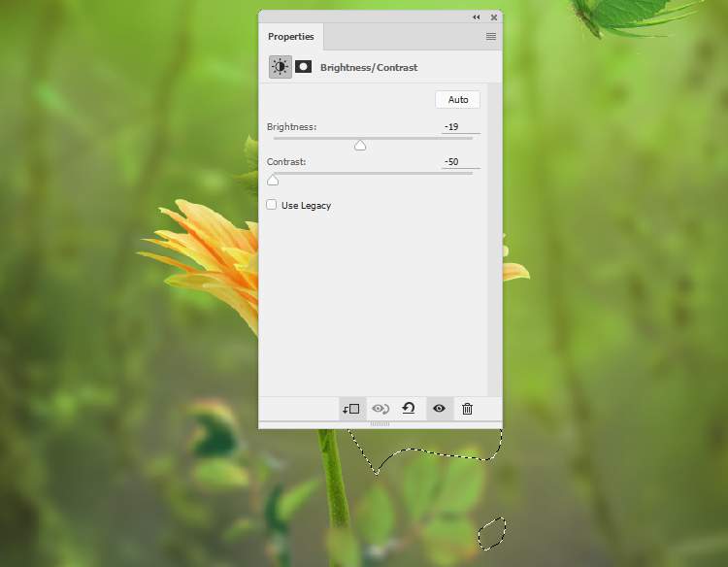This screenshot has width=728, height=567.
Task: Open the Properties panel flyout menu
Action: (x=491, y=36)
